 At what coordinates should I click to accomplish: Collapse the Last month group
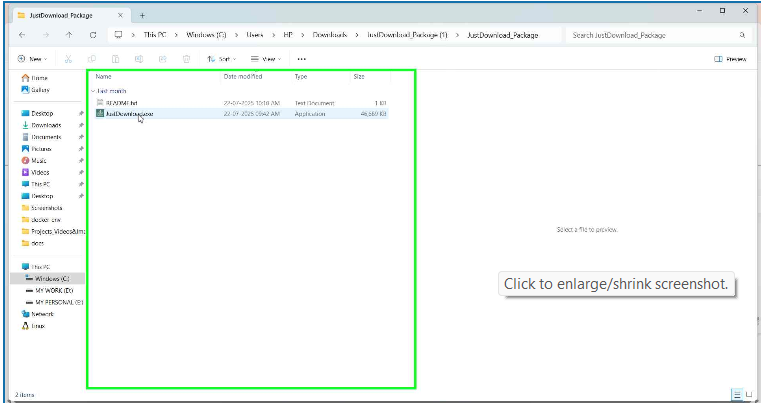tap(92, 90)
